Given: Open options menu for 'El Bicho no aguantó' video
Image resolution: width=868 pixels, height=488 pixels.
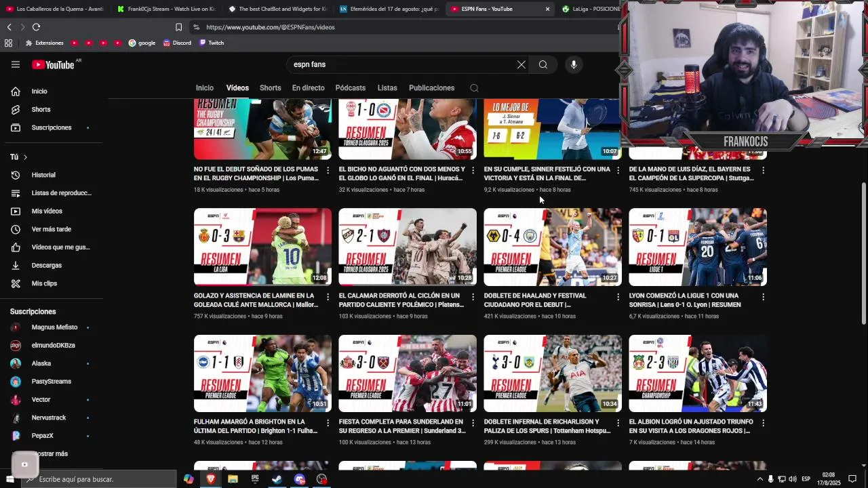Looking at the screenshot, I should tap(473, 170).
